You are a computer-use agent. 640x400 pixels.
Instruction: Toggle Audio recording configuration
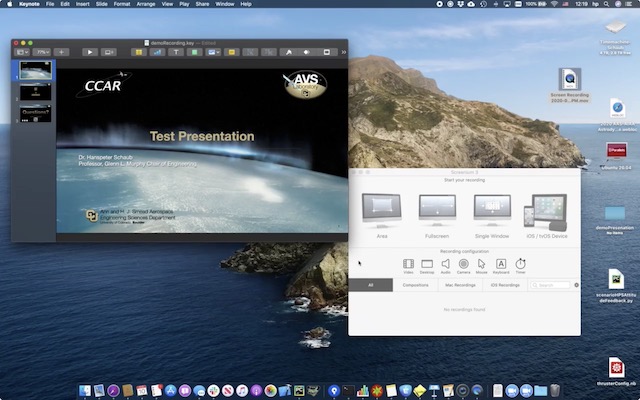[x=445, y=266]
